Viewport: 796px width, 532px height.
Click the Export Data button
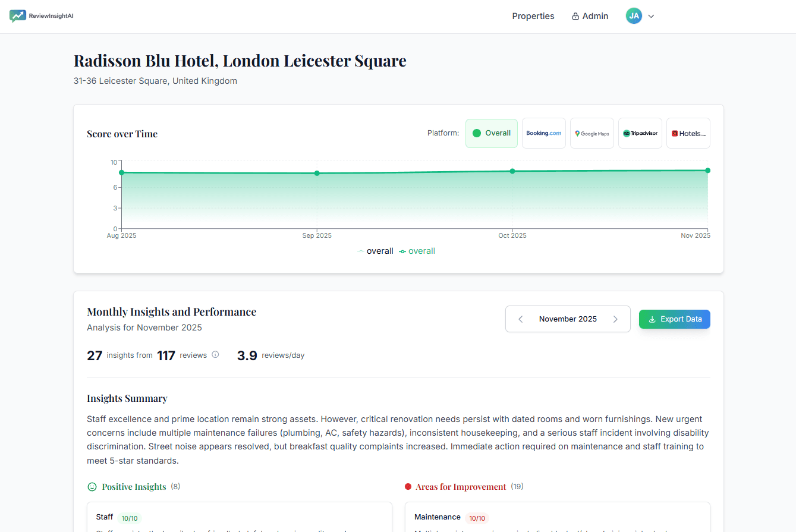[674, 319]
